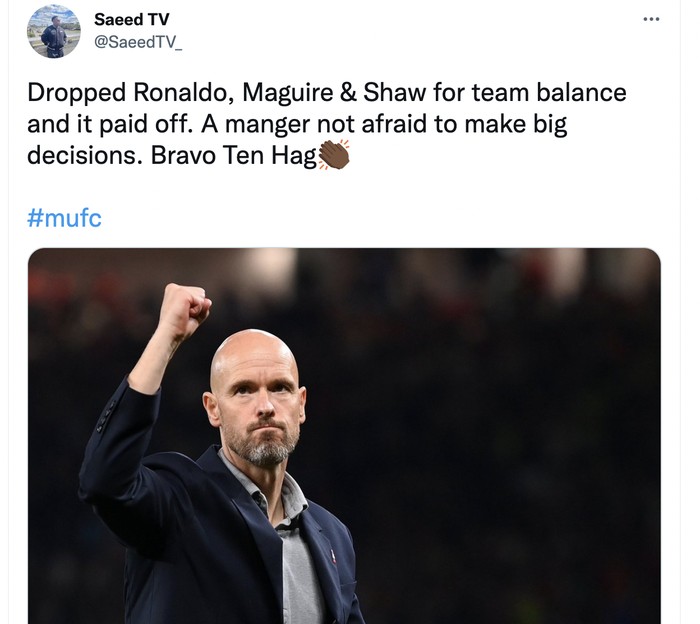
Task: Click the clapping hands emoji
Action: 333,155
